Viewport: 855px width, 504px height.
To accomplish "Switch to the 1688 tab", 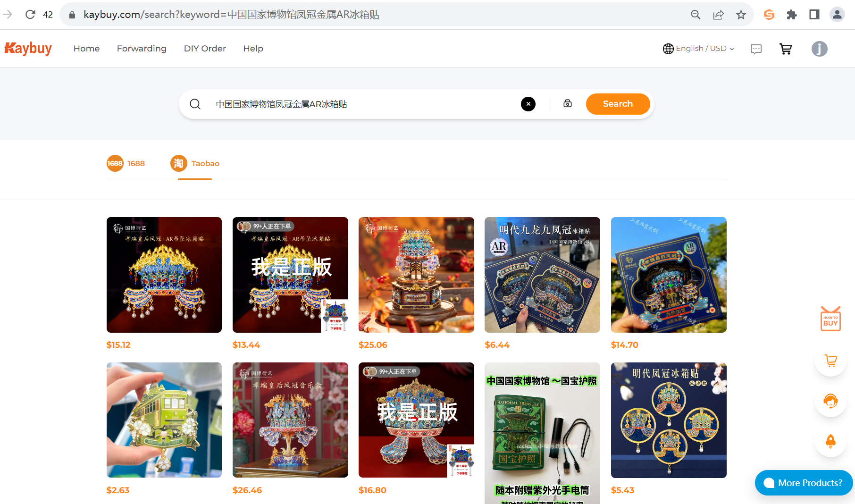I will [x=126, y=164].
